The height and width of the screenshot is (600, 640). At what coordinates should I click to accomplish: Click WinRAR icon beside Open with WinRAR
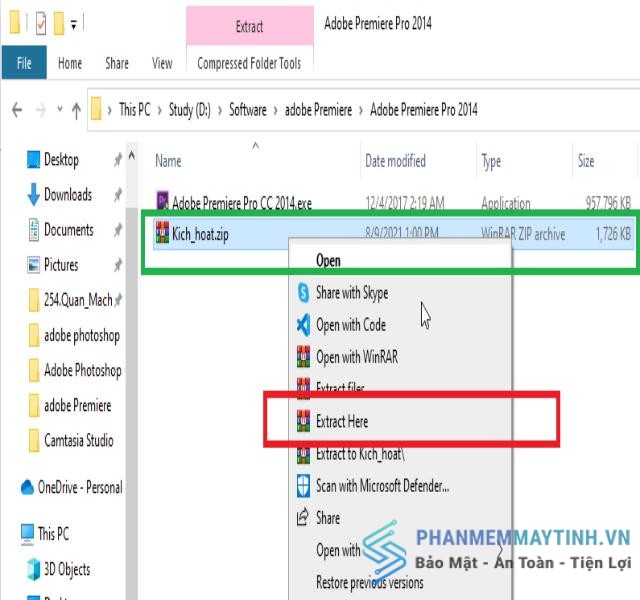(303, 356)
